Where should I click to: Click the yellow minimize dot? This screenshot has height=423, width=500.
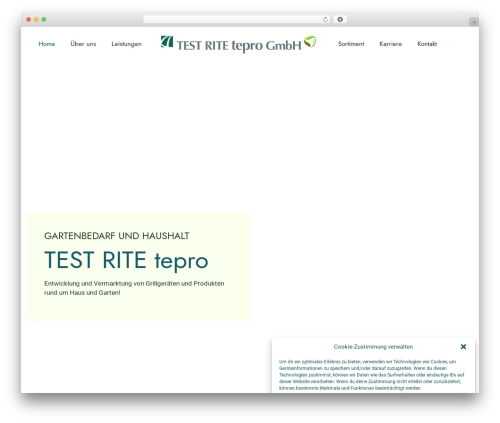(36, 20)
